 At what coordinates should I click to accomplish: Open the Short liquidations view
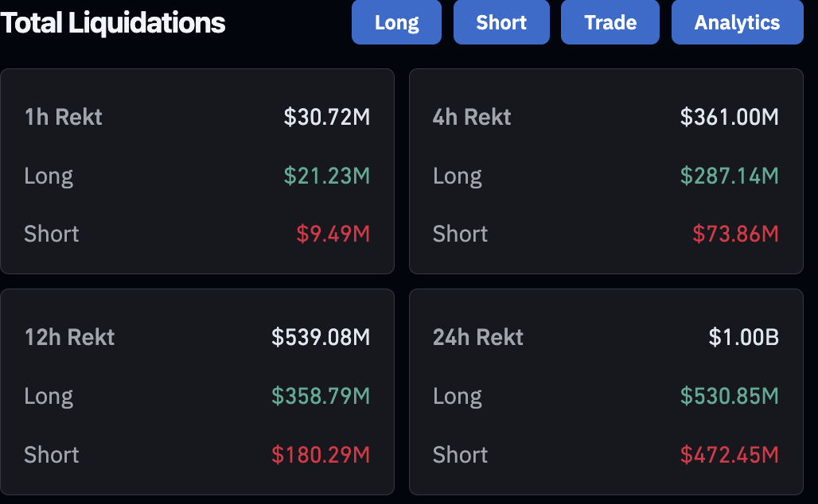(501, 22)
